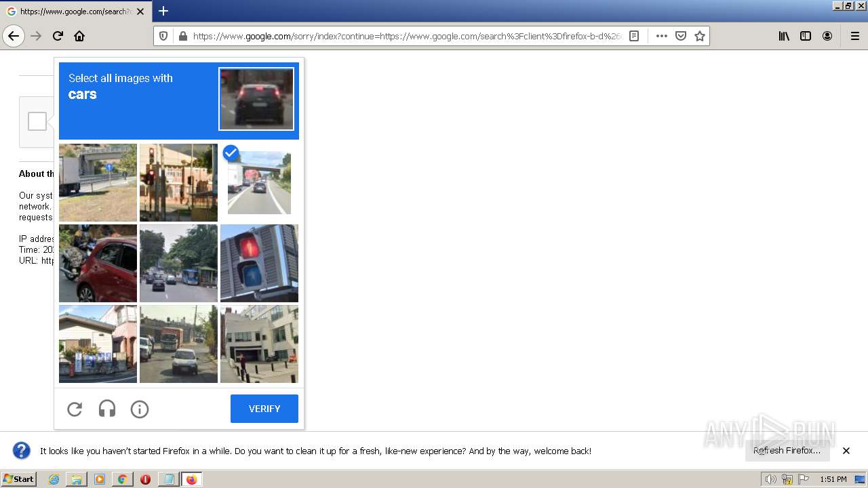Launch Internet Explorer from taskbar
This screenshot has height=488, width=868.
(54, 479)
